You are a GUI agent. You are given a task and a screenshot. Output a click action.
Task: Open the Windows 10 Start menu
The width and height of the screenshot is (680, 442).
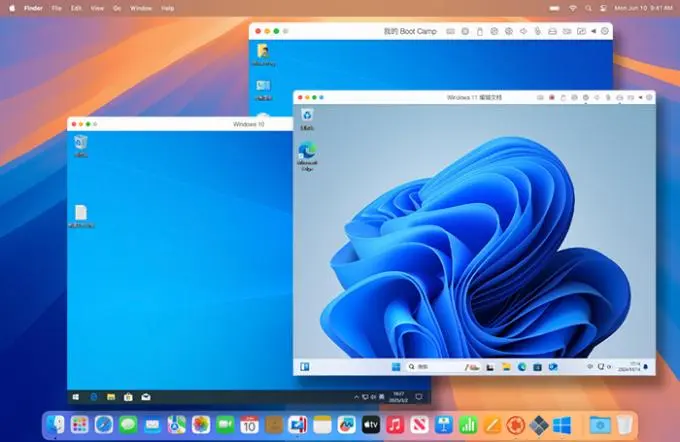[x=76, y=397]
